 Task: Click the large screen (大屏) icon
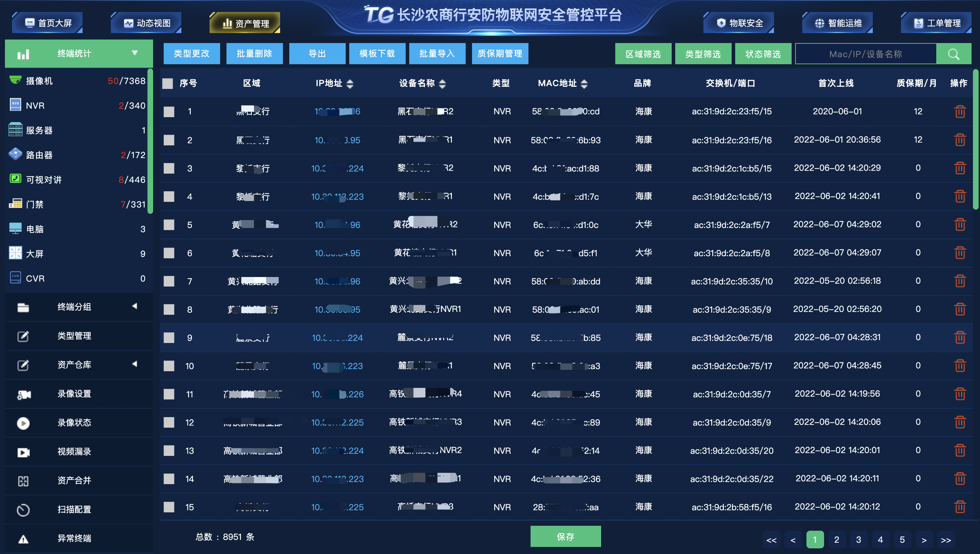[x=15, y=253]
